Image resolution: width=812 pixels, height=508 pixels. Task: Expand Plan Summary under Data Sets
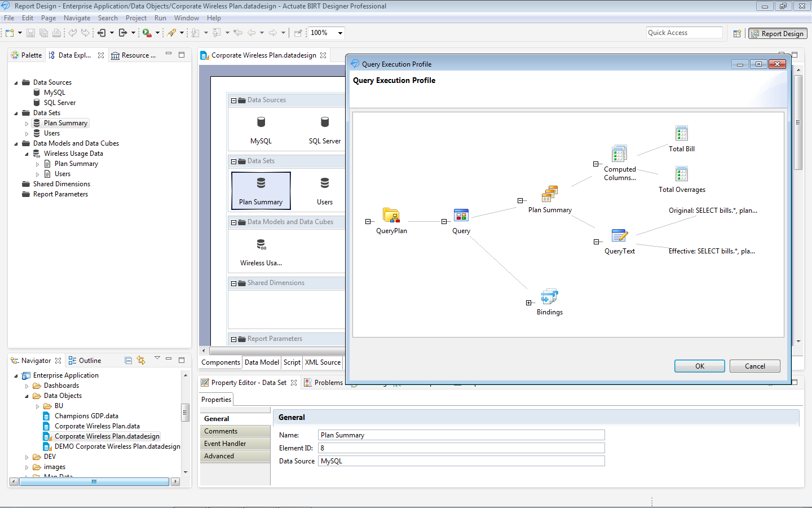pos(27,123)
